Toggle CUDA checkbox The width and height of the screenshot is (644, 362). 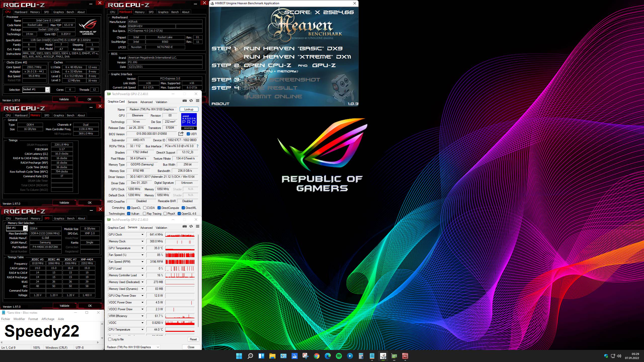point(145,208)
